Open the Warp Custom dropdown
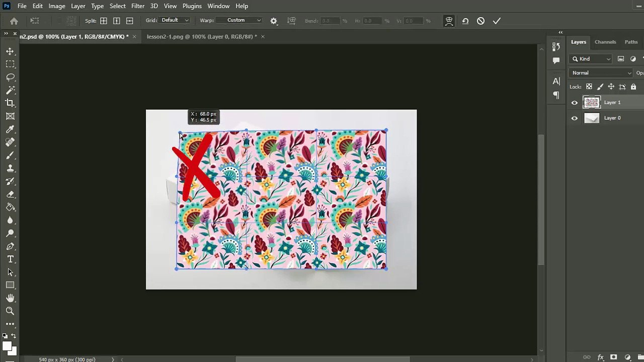This screenshot has width=644, height=362. click(x=244, y=20)
